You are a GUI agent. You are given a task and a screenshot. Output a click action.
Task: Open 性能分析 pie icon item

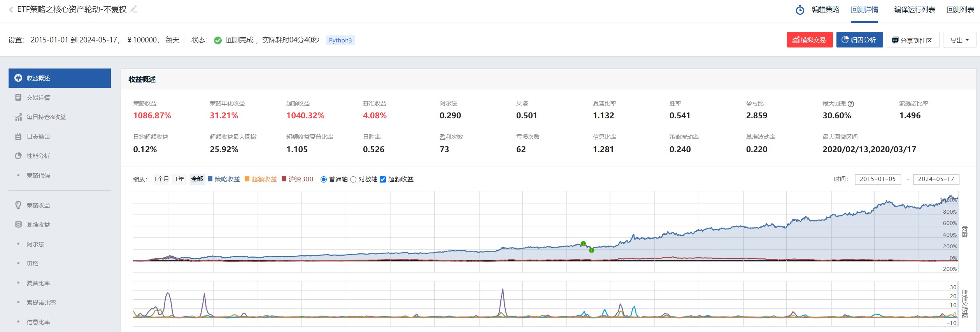pos(38,156)
